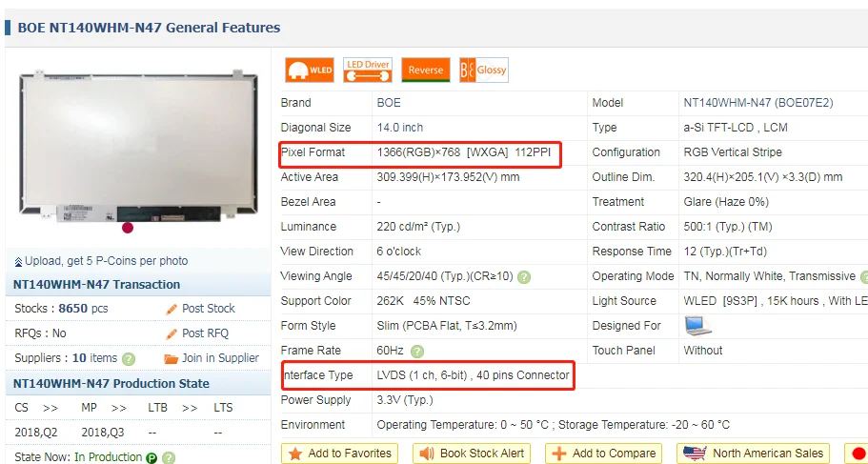Click the NT140WHM-N47 Production State header
The width and height of the screenshot is (868, 464).
pos(111,384)
